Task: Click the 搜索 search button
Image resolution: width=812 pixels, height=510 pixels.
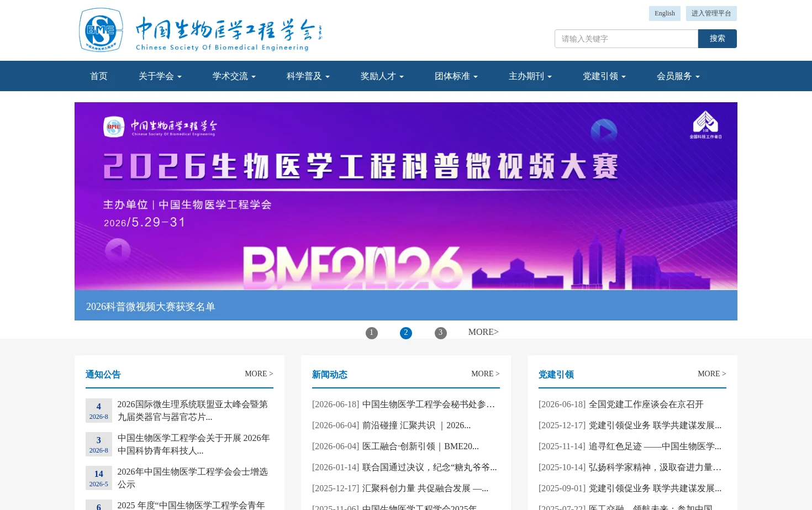Action: [x=718, y=39]
